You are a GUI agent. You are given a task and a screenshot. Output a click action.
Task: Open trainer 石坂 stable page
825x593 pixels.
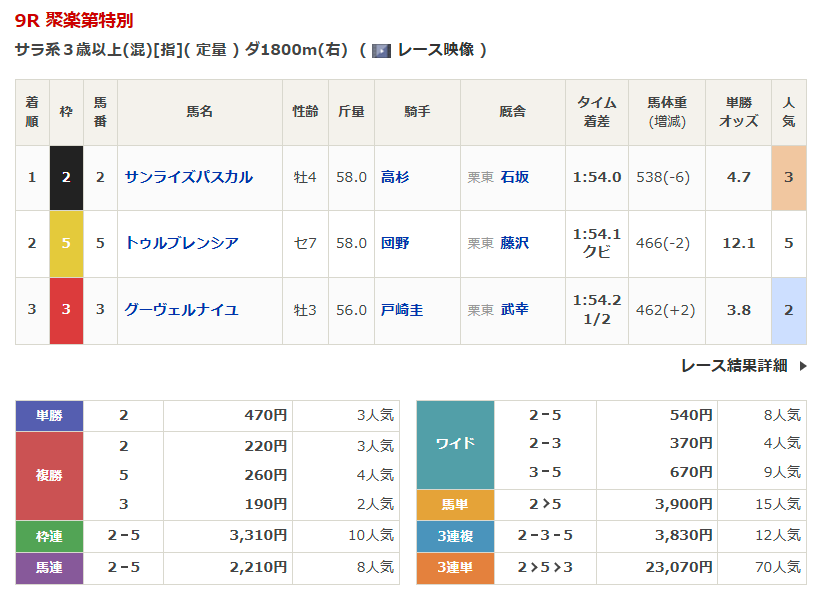pos(514,177)
